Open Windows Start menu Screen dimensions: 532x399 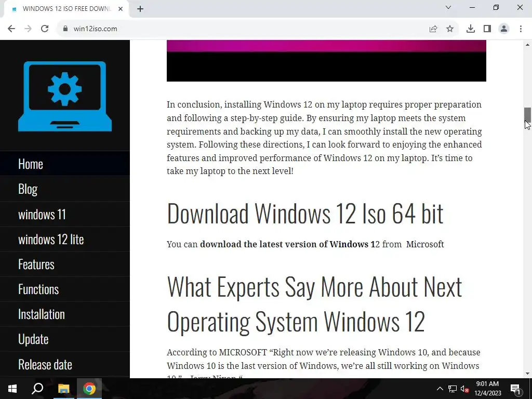point(12,389)
